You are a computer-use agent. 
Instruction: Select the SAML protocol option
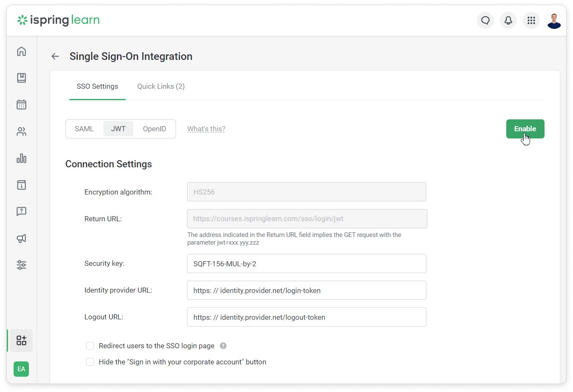tap(84, 129)
